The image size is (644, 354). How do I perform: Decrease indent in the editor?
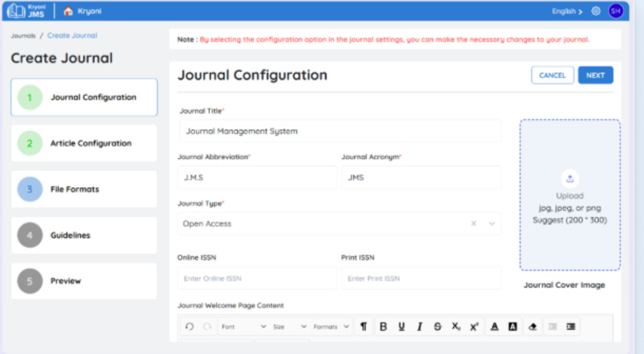pos(553,326)
